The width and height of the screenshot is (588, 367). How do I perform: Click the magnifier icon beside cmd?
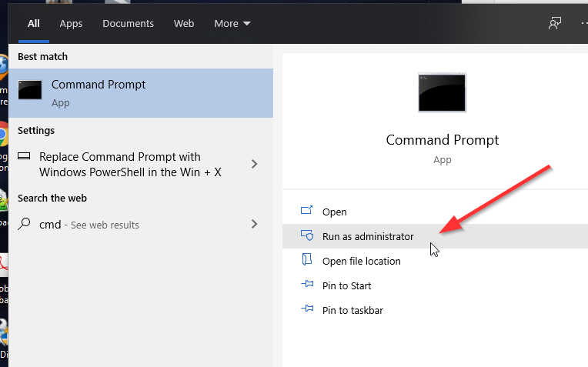click(x=24, y=224)
